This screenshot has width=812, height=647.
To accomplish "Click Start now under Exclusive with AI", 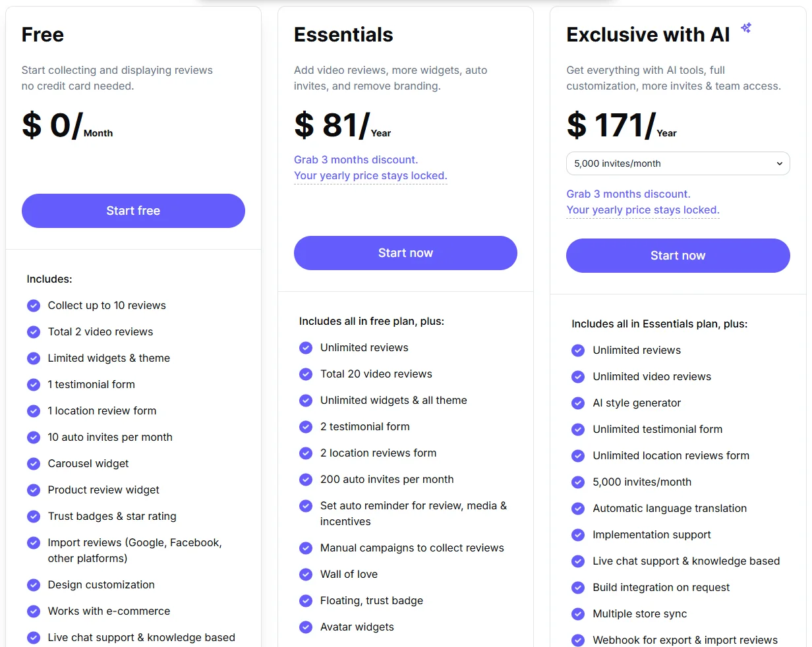I will [678, 256].
